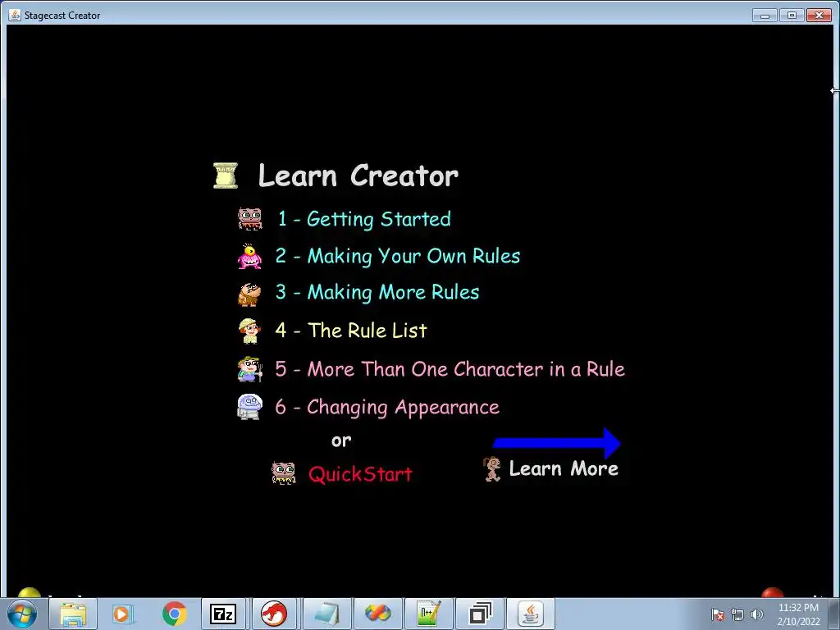
Task: Open lesson 3 - Making More Rules
Action: tap(377, 293)
